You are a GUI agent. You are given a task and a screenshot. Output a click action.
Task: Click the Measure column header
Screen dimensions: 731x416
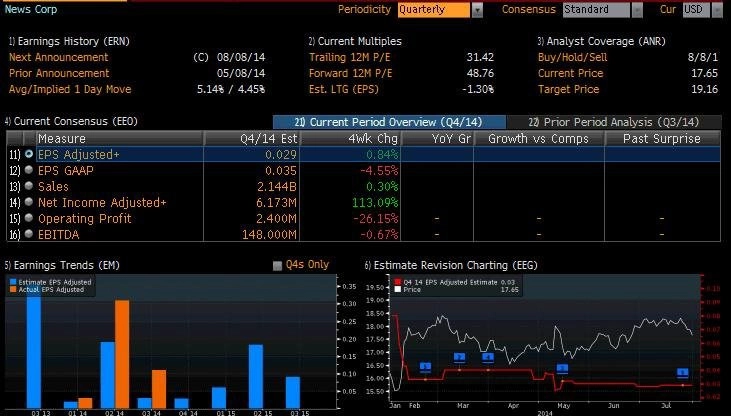tap(119, 139)
